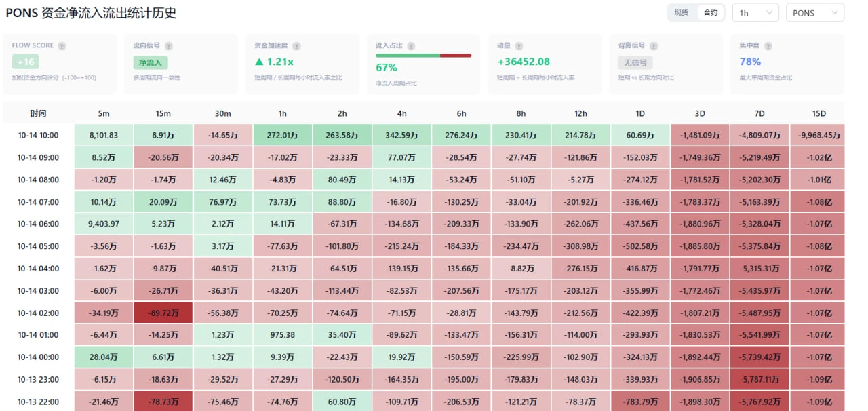Click the PONS 资金净流入流出统计历史 page title
Screen dimensions: 868x411
coord(91,13)
